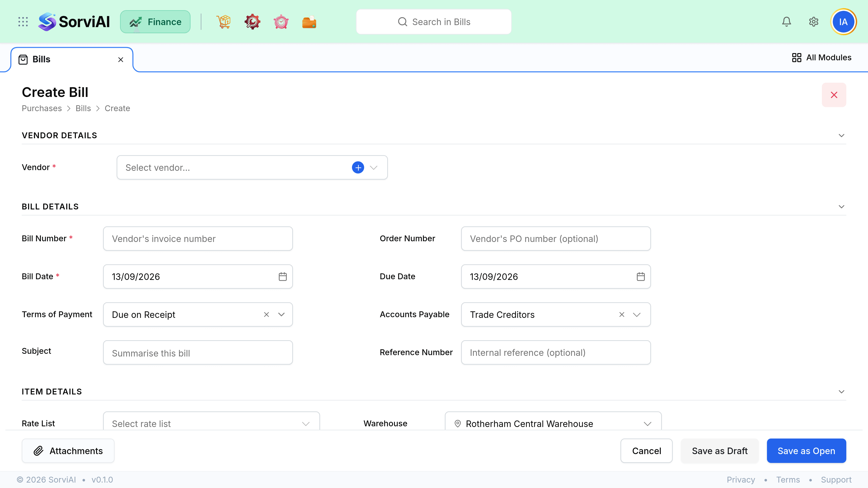The image size is (868, 488).
Task: Close the Create Bill form with red X
Action: pyautogui.click(x=834, y=95)
